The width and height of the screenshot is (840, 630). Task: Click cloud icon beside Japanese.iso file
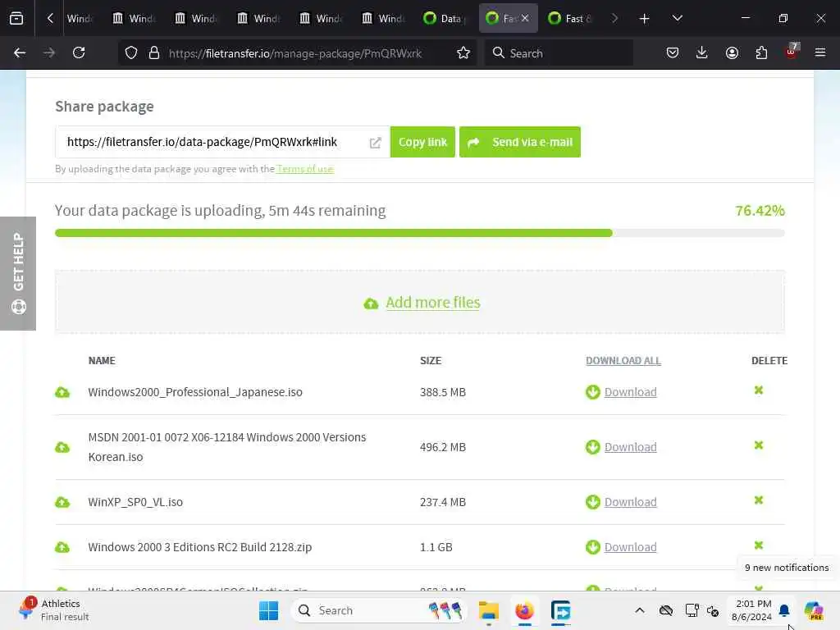click(x=62, y=392)
